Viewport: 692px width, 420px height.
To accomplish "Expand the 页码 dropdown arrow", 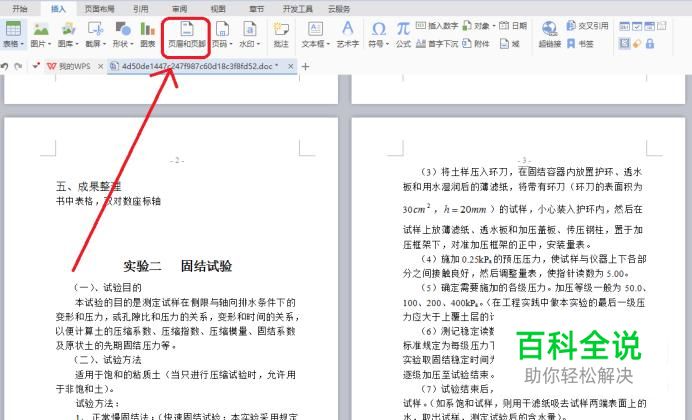I will (231, 44).
